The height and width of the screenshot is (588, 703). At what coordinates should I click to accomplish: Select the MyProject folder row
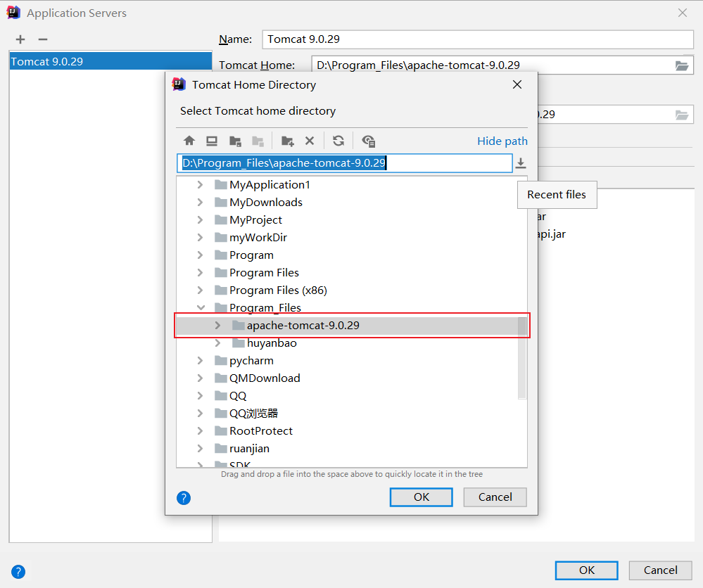click(x=352, y=219)
